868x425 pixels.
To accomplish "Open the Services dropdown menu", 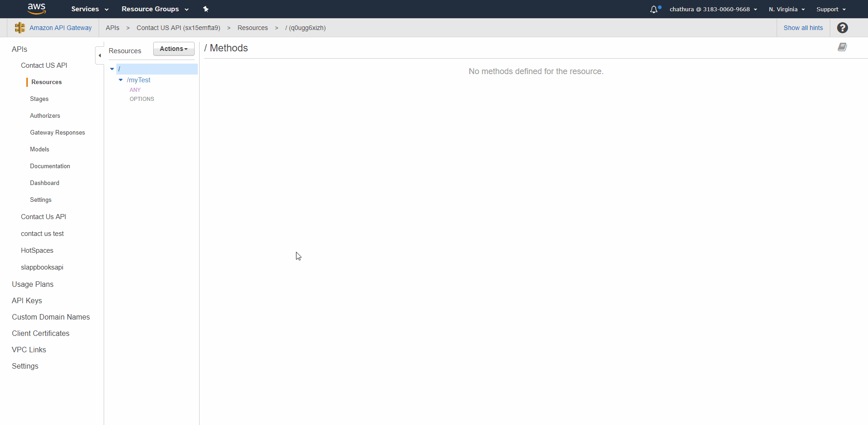I will [90, 9].
